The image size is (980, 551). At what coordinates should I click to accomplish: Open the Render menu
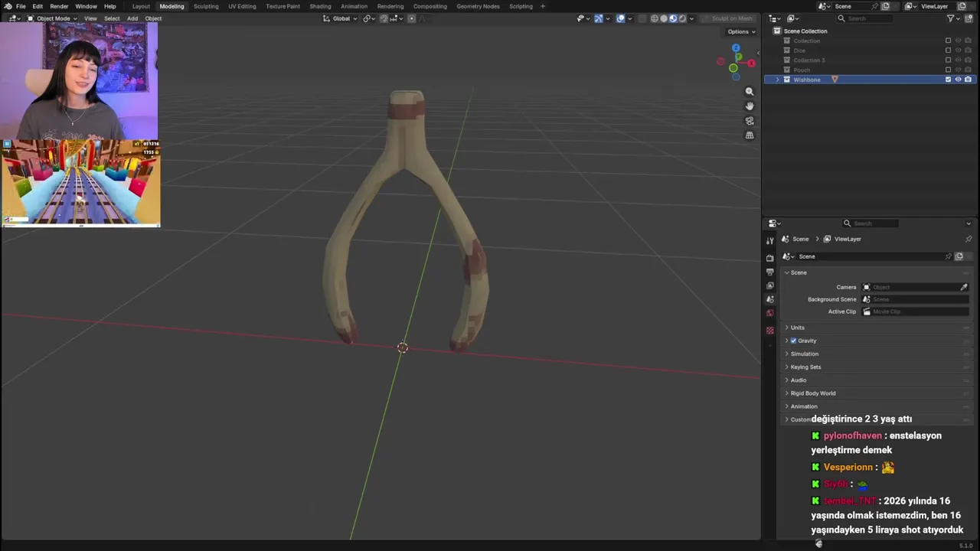coord(59,6)
